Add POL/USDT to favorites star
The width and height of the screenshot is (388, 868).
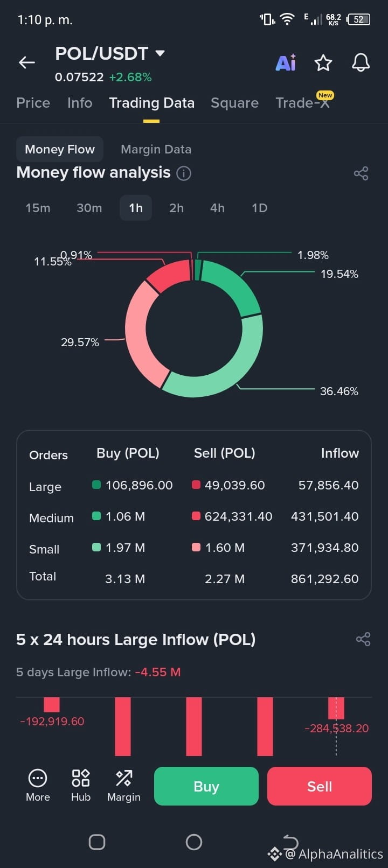click(x=323, y=63)
